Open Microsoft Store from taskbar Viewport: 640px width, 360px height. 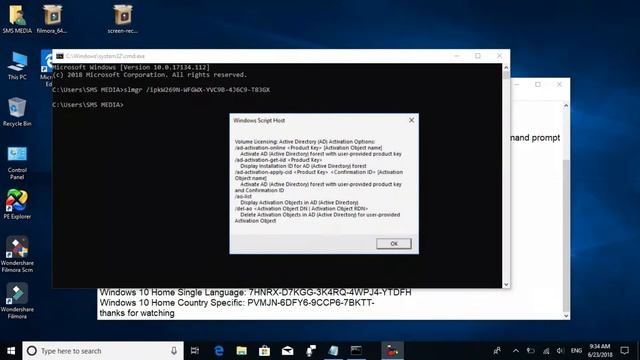[264, 351]
